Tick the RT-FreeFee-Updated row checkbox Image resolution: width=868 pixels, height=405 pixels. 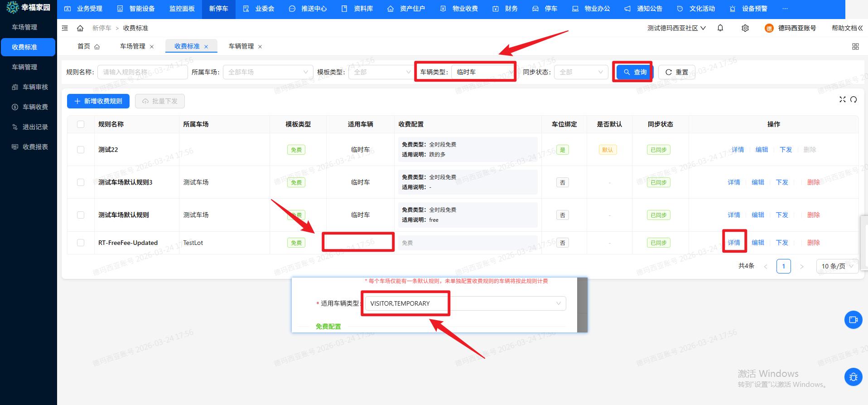pos(81,243)
